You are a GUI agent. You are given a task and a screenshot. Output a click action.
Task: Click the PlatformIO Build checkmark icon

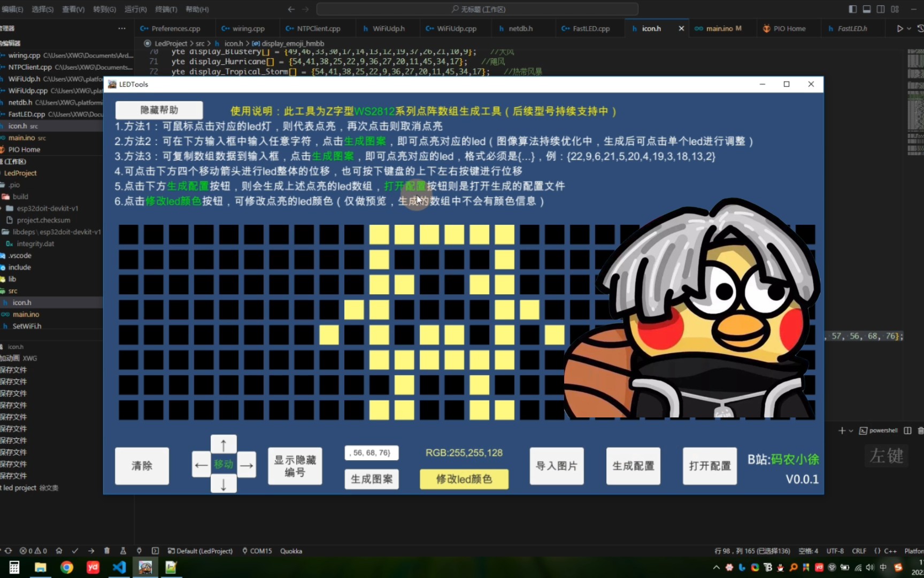click(75, 551)
